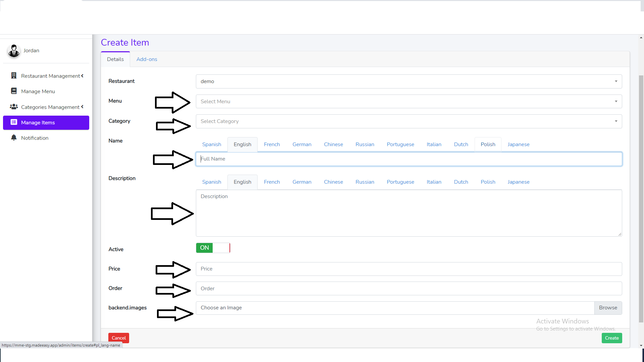Select Chinese tab for Description
This screenshot has height=362, width=644.
tap(333, 182)
